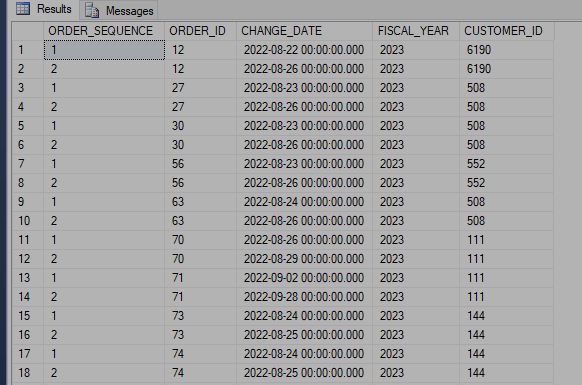The width and height of the screenshot is (582, 385).
Task: Click CUSTOMER_ID 508 in row 6
Action: 506,145
